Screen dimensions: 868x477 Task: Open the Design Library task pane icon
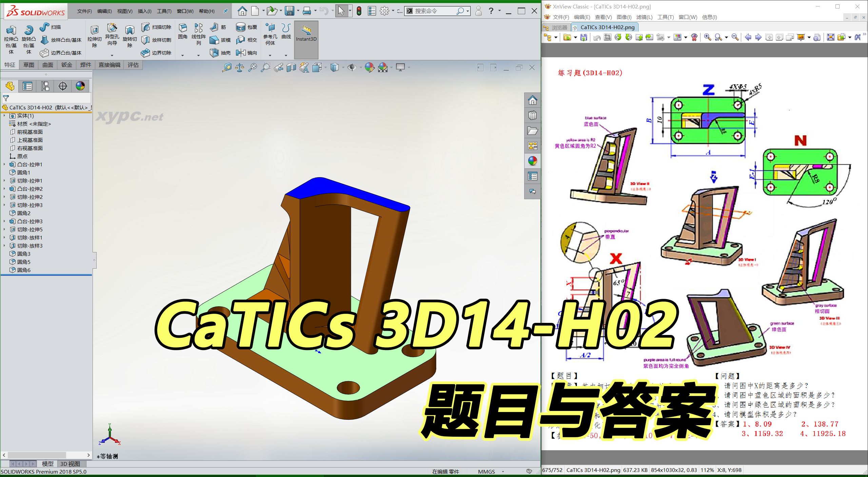(x=532, y=116)
